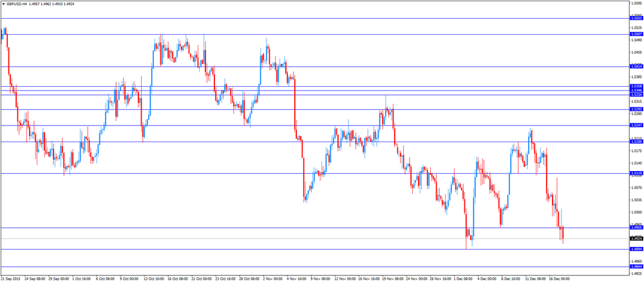The width and height of the screenshot is (644, 283).
Task: Click the 13 Oct 16:00 time label
Action: (154, 280)
